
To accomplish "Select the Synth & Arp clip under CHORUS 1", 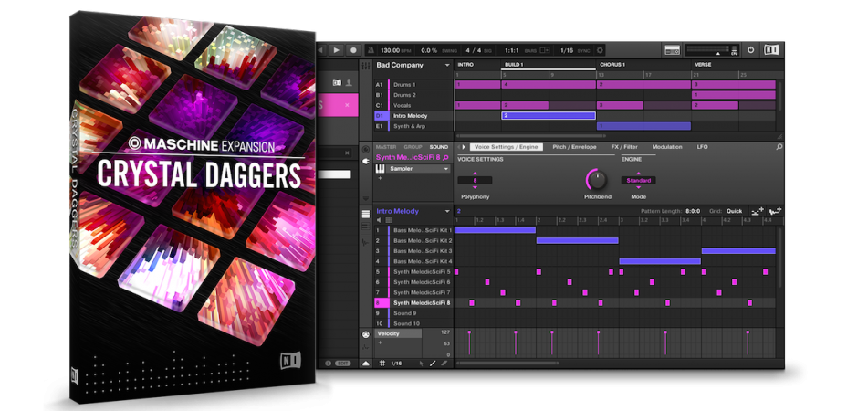I will 643,126.
